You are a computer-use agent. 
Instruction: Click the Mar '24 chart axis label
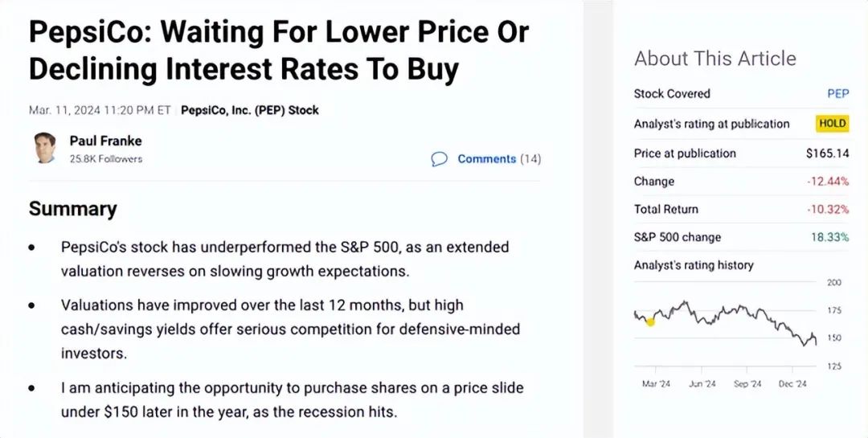(656, 383)
